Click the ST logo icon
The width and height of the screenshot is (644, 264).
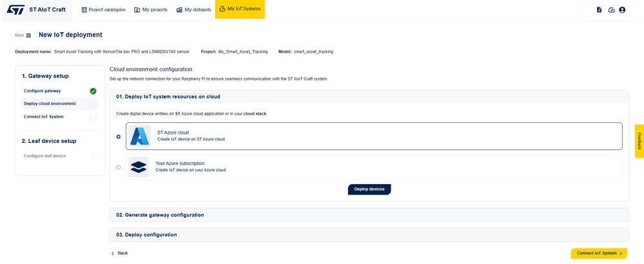tap(15, 10)
